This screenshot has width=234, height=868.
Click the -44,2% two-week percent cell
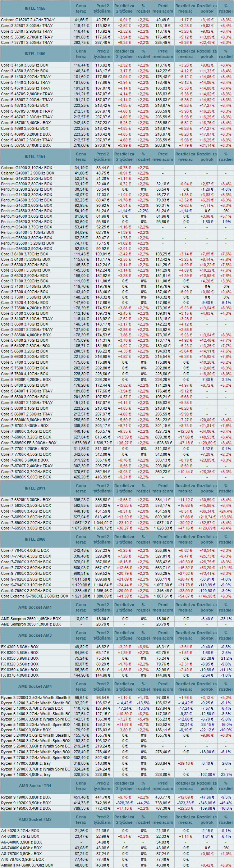143,803
